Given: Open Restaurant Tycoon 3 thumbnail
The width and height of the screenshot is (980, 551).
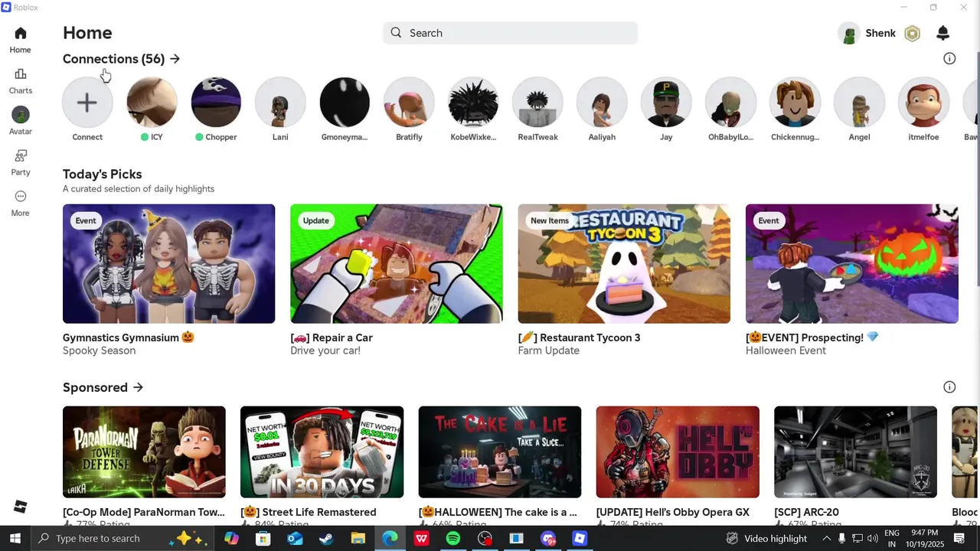Looking at the screenshot, I should 624,263.
